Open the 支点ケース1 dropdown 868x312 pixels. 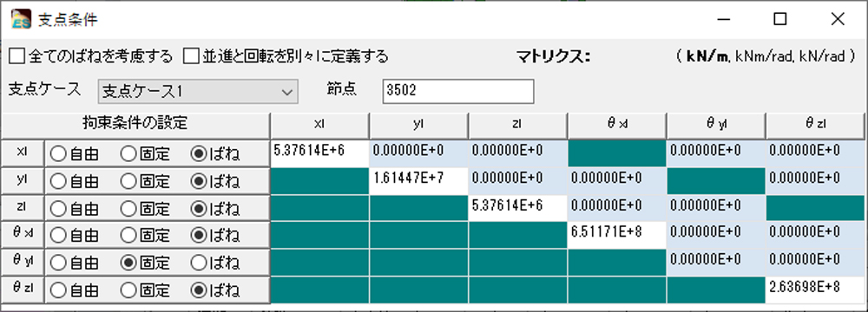click(x=198, y=91)
